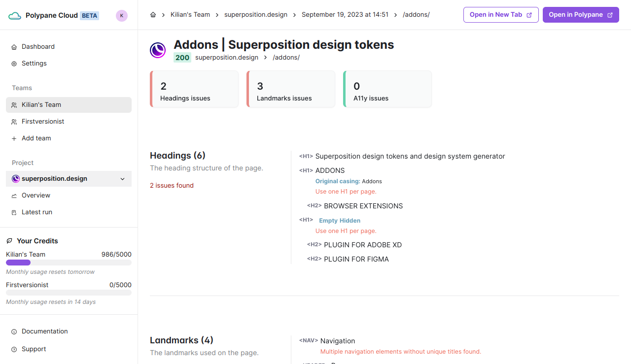Click the A11y issues card

(387, 89)
